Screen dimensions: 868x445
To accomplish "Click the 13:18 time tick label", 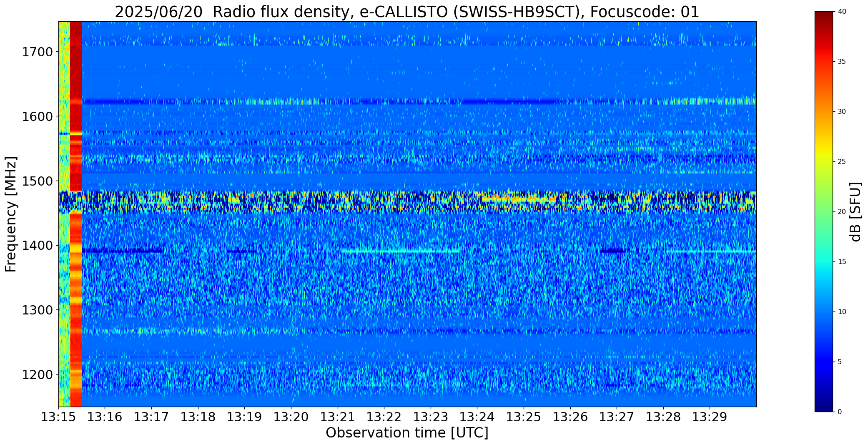I will 198,417.
